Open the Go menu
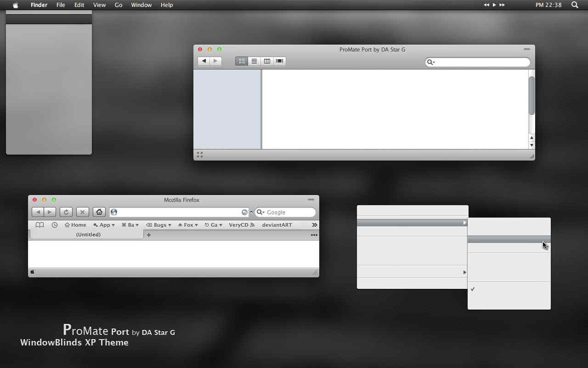This screenshot has height=368, width=588. [119, 5]
